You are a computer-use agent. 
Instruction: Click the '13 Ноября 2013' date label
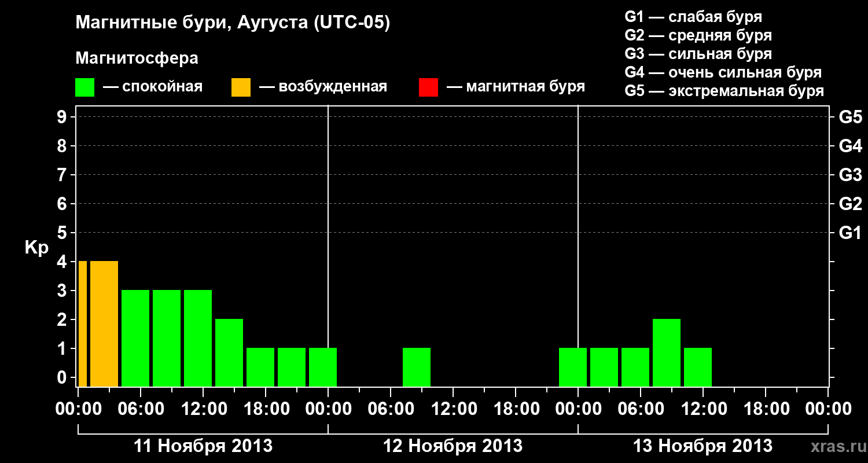pyautogui.click(x=703, y=446)
